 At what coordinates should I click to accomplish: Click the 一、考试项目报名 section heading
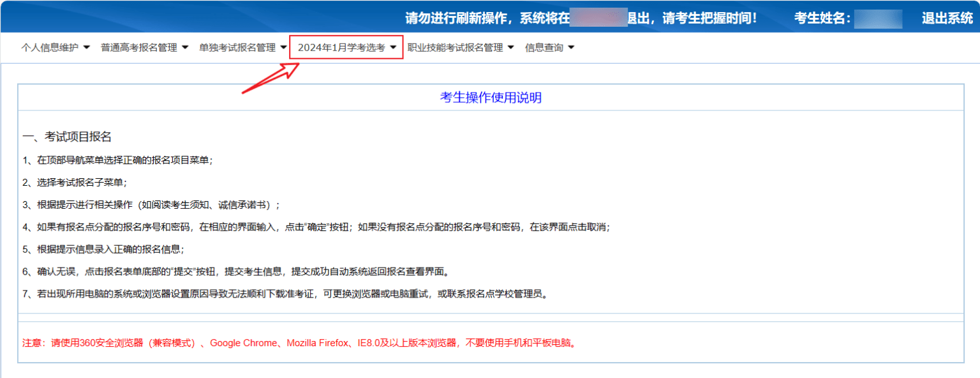coord(67,137)
